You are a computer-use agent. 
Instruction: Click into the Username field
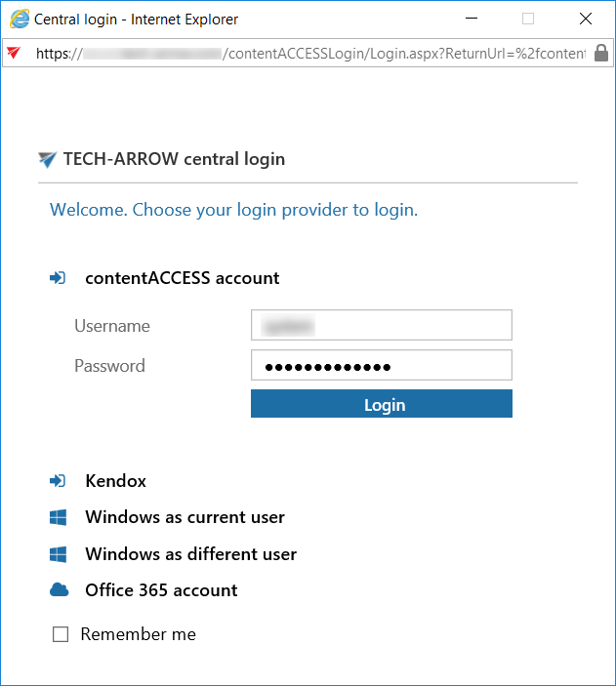coord(381,325)
